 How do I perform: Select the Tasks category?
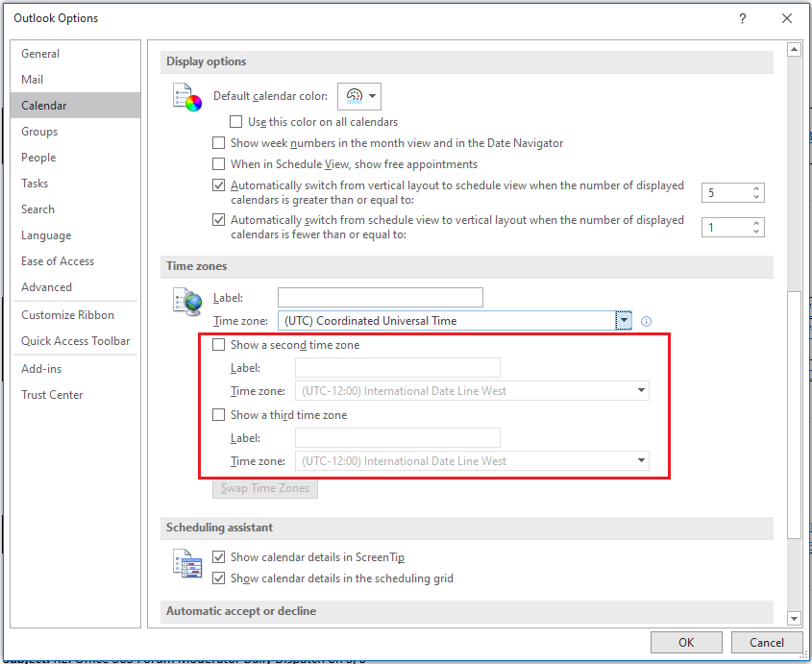[75, 184]
